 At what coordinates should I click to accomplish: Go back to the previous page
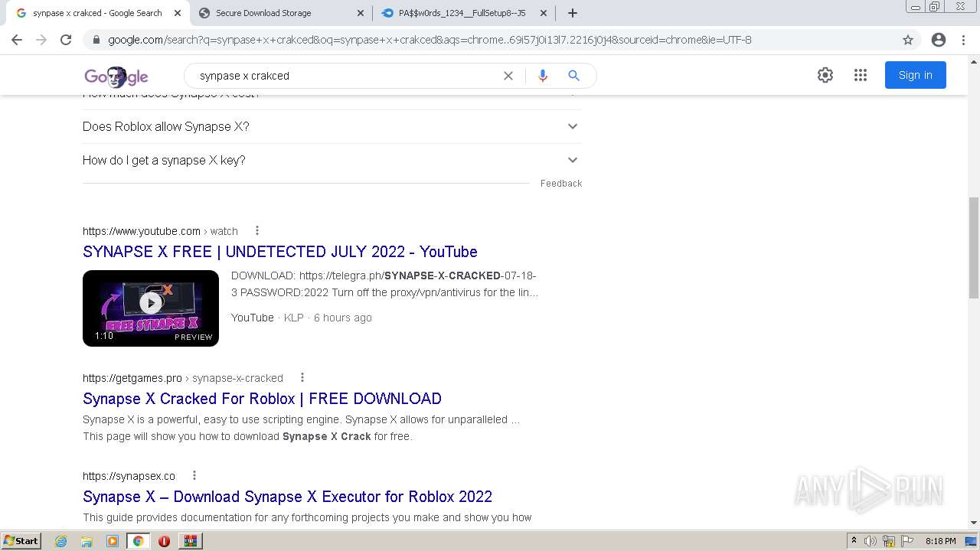(17, 40)
